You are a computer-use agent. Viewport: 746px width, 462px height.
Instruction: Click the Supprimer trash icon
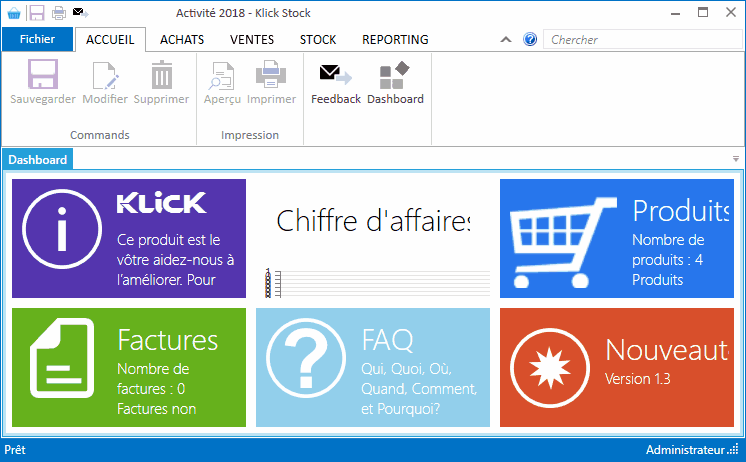(x=161, y=76)
